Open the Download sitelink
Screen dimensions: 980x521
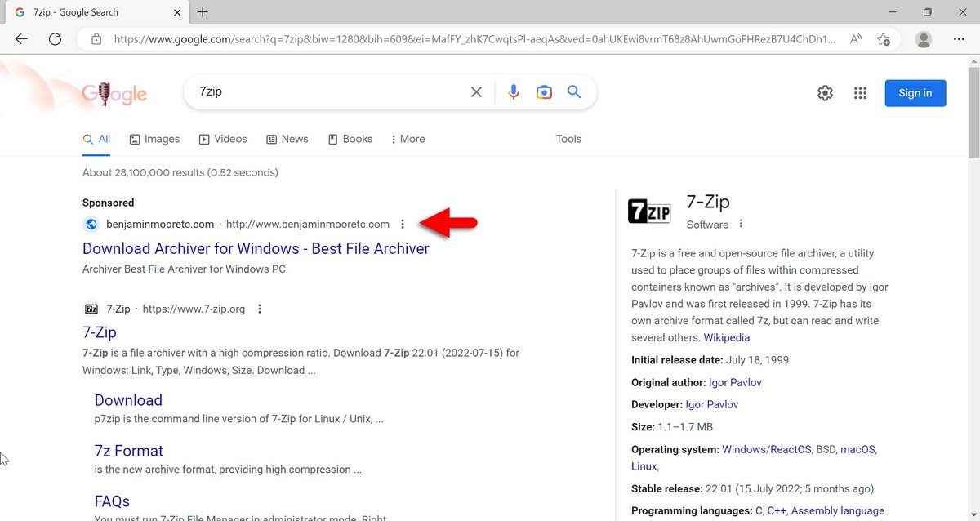(x=128, y=400)
